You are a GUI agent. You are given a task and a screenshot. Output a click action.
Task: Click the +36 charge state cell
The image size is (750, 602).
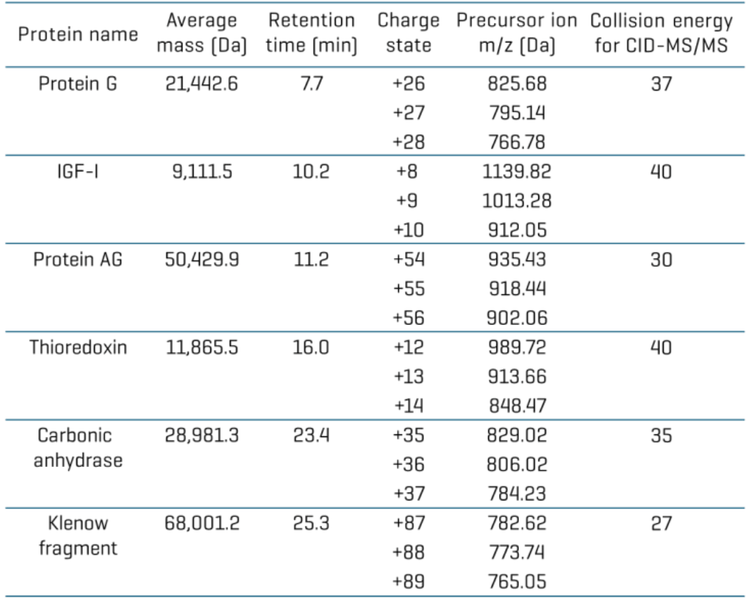409,465
